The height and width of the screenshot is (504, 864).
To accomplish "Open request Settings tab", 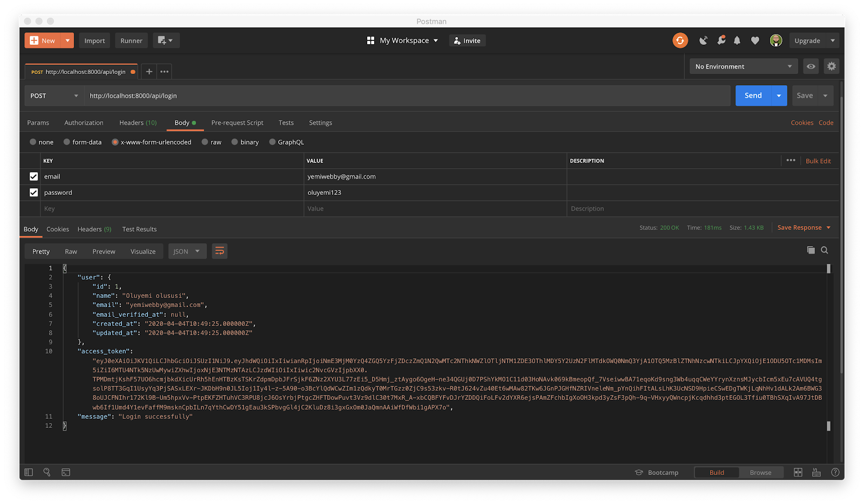I will click(321, 122).
